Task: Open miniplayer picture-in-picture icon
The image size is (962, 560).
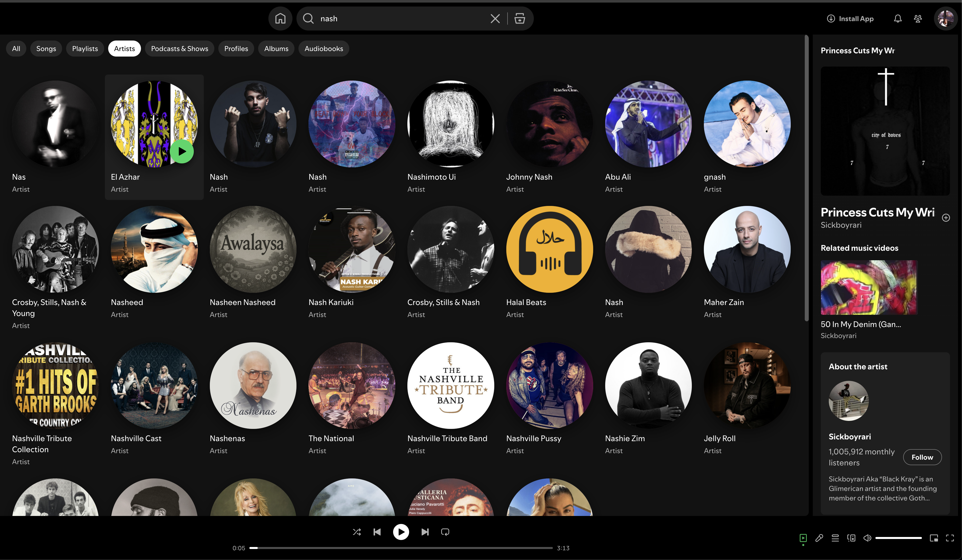Action: click(934, 538)
